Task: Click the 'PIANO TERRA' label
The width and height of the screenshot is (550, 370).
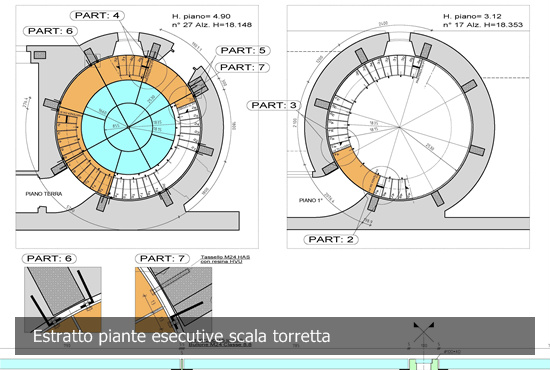Action: pos(44,194)
